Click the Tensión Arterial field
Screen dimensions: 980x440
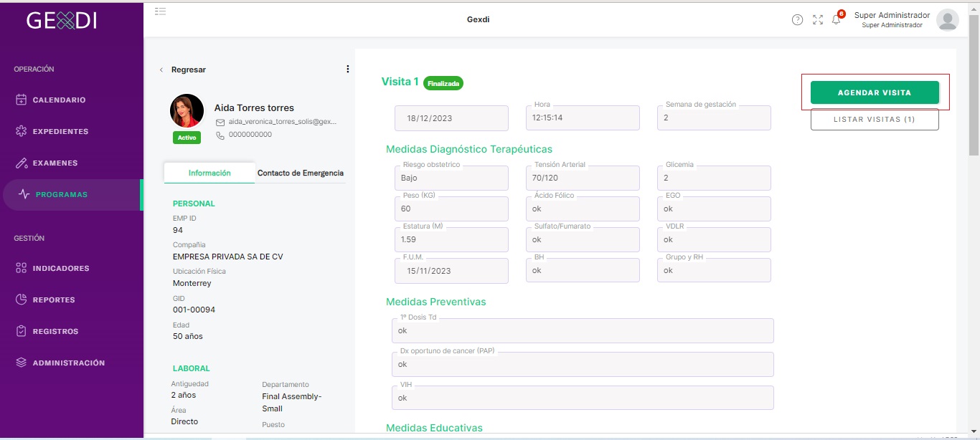[x=583, y=178]
